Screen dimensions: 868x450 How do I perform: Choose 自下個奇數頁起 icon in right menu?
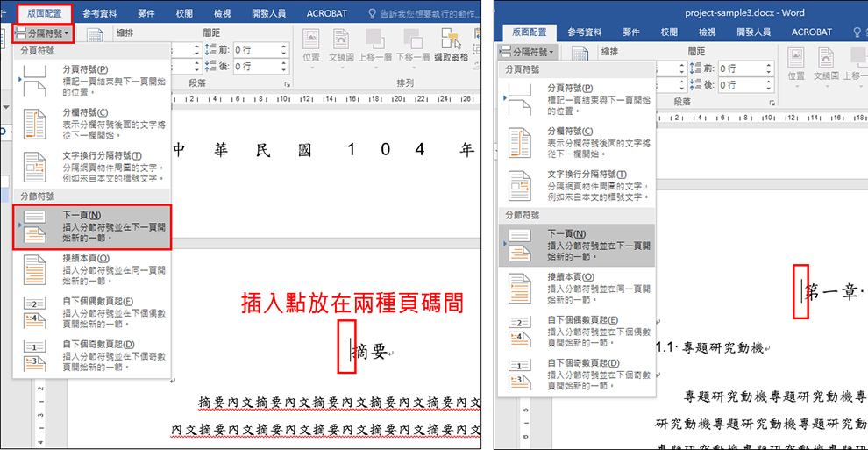(520, 375)
